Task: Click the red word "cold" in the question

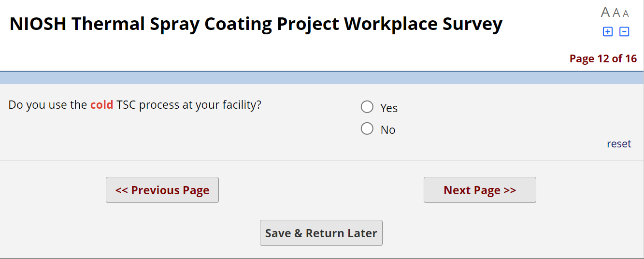Action: (x=101, y=105)
